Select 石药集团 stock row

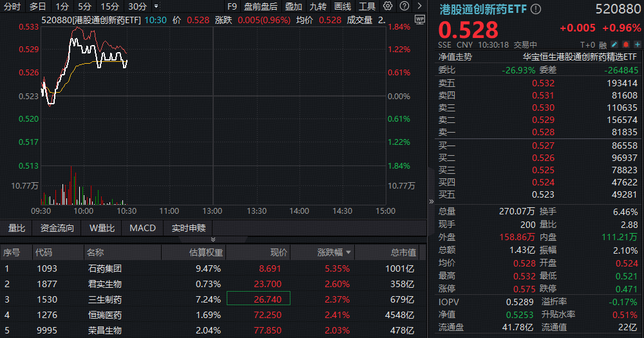tap(104, 268)
